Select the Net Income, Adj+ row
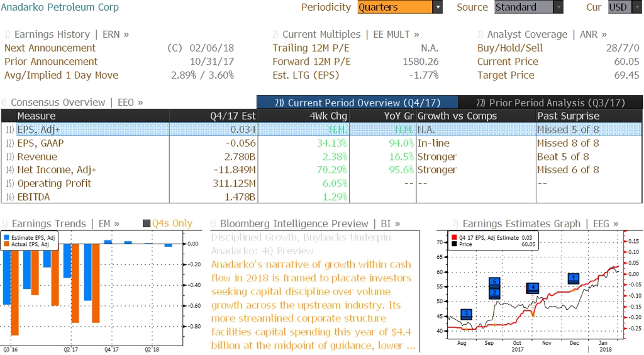Image resolution: width=644 pixels, height=355 pixels. click(321, 170)
